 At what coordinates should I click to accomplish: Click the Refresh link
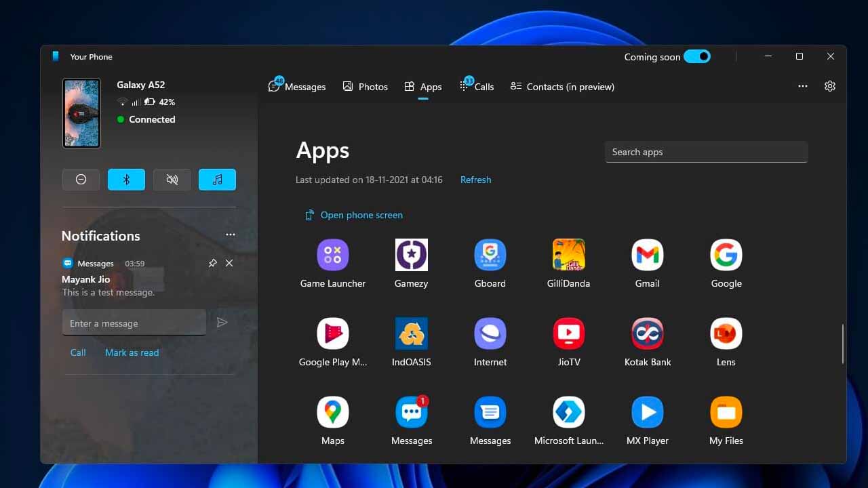click(x=475, y=180)
